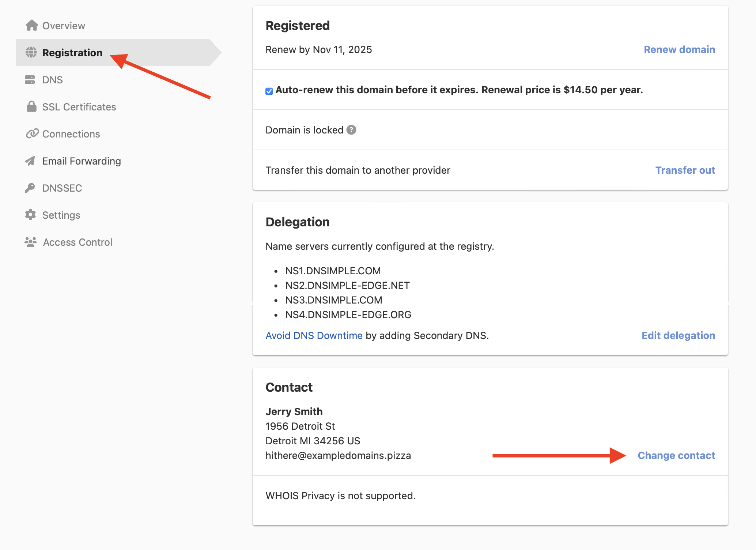Click Transfer out to move the domain

(685, 170)
